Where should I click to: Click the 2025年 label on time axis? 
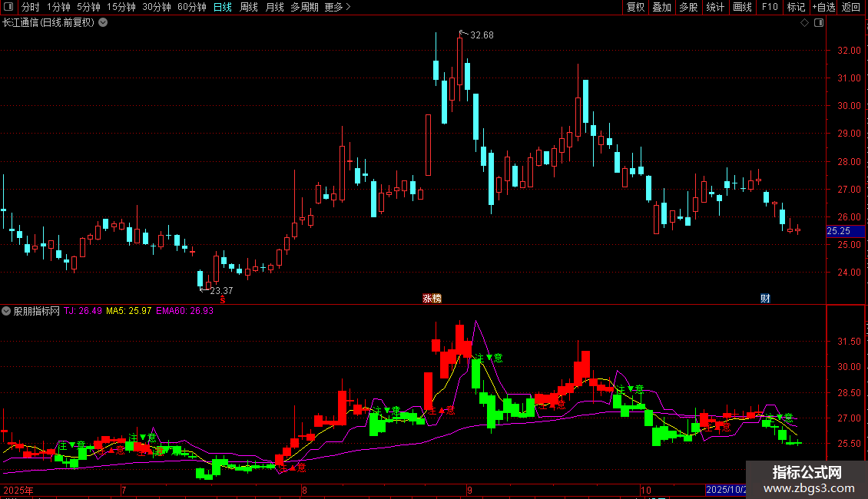pyautogui.click(x=18, y=490)
